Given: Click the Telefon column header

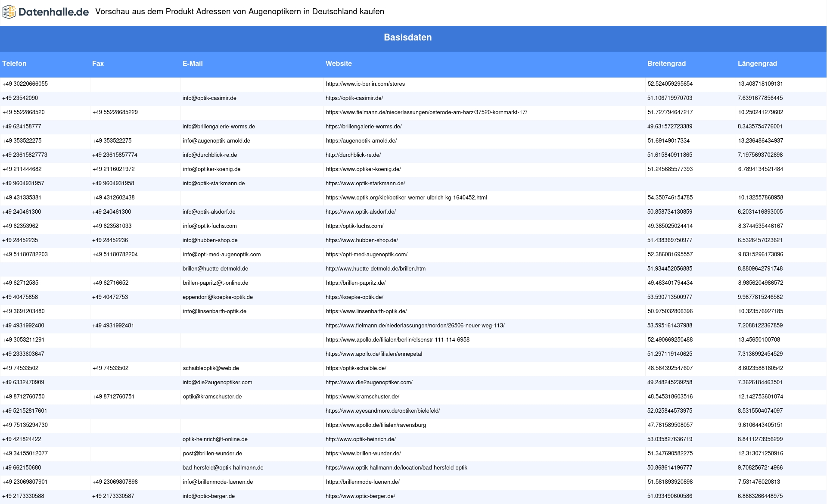Looking at the screenshot, I should [x=14, y=63].
